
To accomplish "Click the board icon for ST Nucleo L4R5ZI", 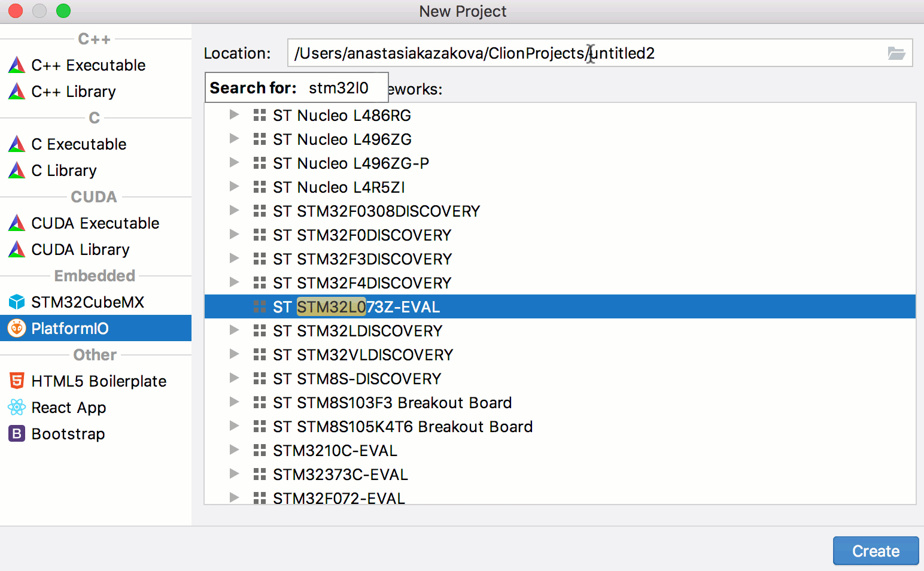I will click(259, 187).
